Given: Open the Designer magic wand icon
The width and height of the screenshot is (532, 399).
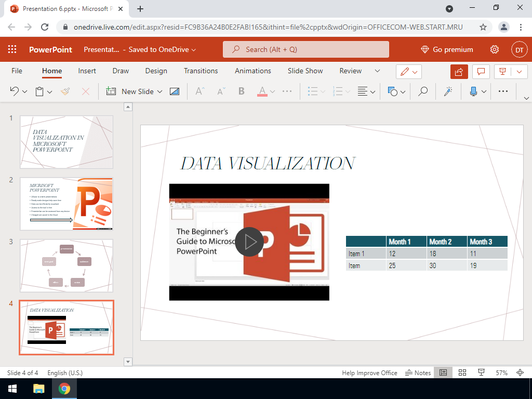Looking at the screenshot, I should [x=448, y=91].
